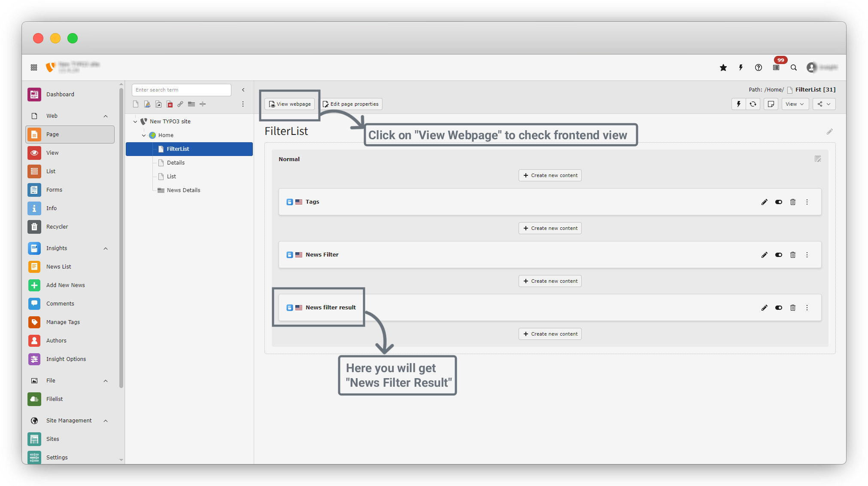
Task: Toggle visibility of Tags content element
Action: [x=778, y=202]
